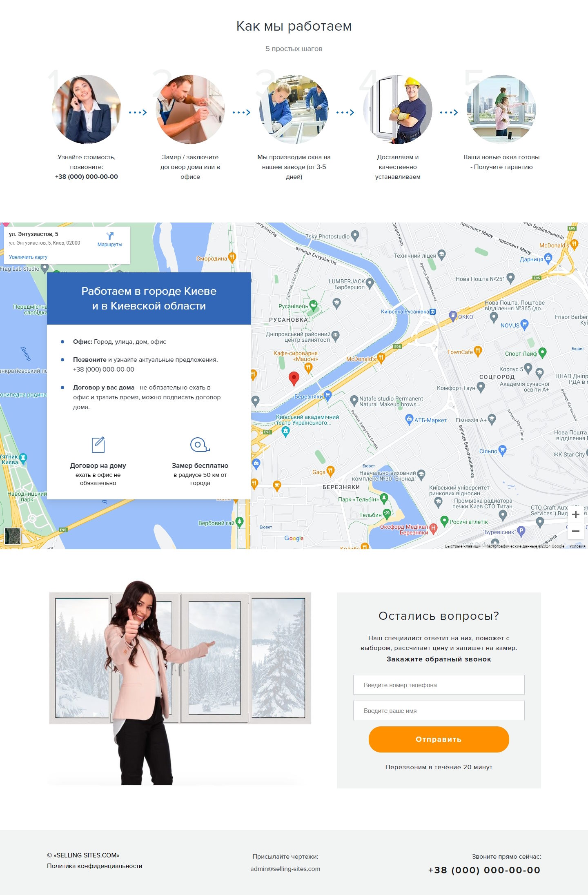The height and width of the screenshot is (895, 588).
Task: Zoom in the map with plus button
Action: click(x=576, y=514)
